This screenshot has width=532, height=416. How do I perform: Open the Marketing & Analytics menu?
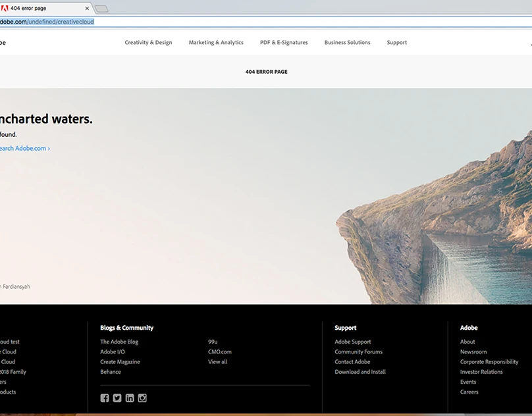[216, 43]
